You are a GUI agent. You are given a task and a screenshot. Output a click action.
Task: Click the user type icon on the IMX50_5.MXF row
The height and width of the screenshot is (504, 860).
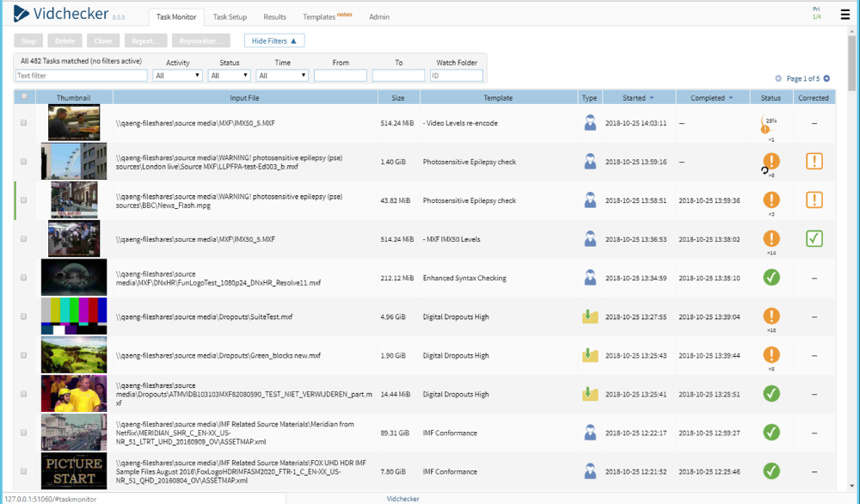[590, 123]
